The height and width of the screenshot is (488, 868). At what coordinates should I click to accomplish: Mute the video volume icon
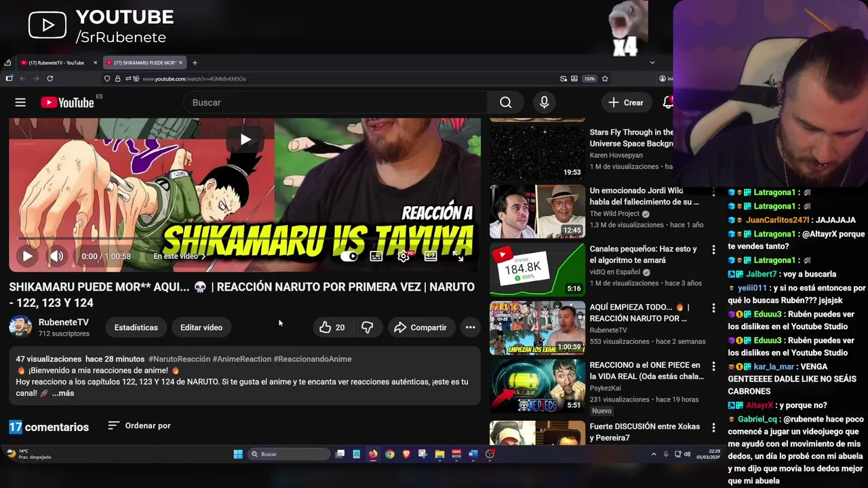[x=57, y=256]
